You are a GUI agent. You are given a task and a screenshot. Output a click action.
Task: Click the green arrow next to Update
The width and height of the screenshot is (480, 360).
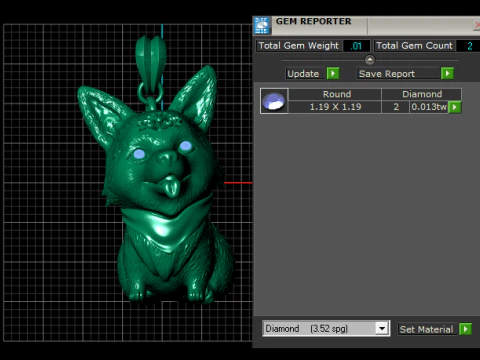pos(333,73)
